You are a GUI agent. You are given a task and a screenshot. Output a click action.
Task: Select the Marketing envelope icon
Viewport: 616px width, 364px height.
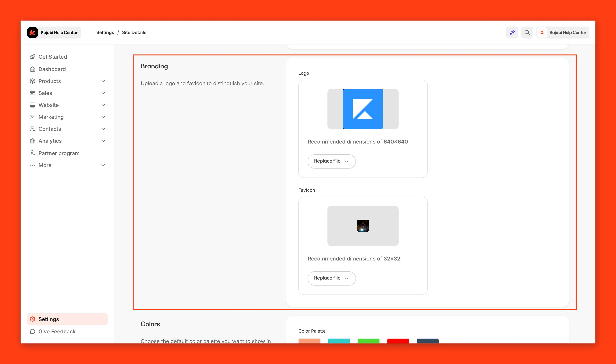[33, 117]
